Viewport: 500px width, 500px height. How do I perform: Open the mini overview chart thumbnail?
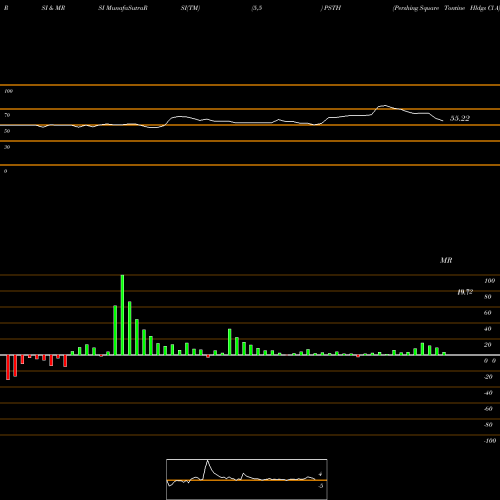click(247, 479)
